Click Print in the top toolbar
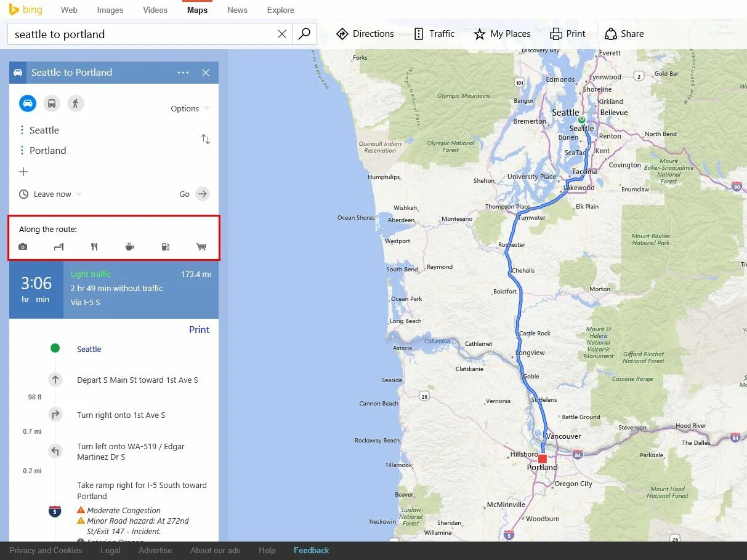This screenshot has height=560, width=747. click(568, 34)
